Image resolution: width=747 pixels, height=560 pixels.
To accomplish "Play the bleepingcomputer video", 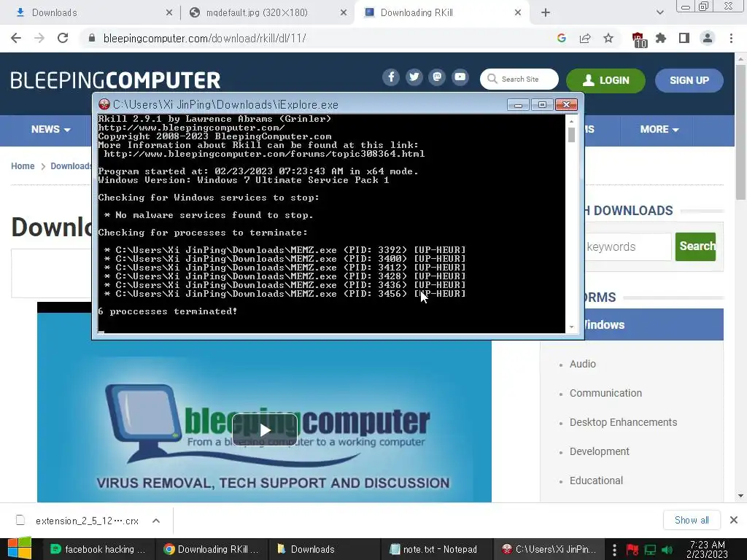I will tap(265, 430).
